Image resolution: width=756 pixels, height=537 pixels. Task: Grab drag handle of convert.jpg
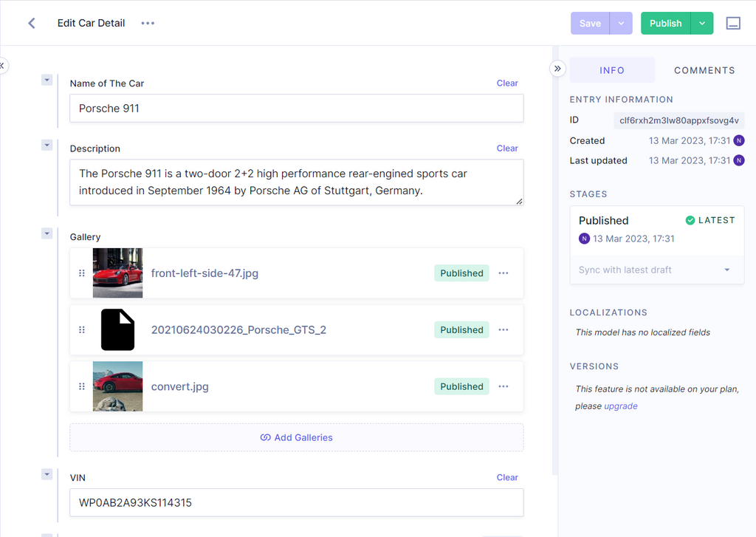point(82,386)
